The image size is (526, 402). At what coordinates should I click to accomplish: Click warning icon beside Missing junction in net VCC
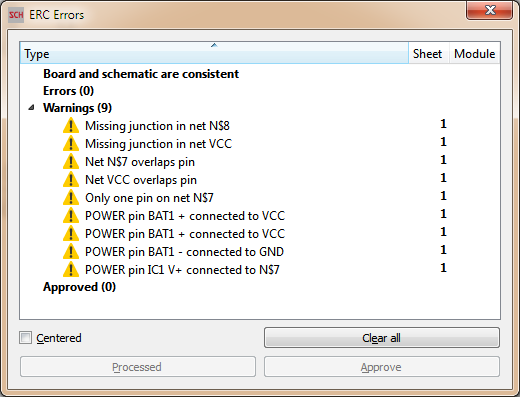coord(71,144)
